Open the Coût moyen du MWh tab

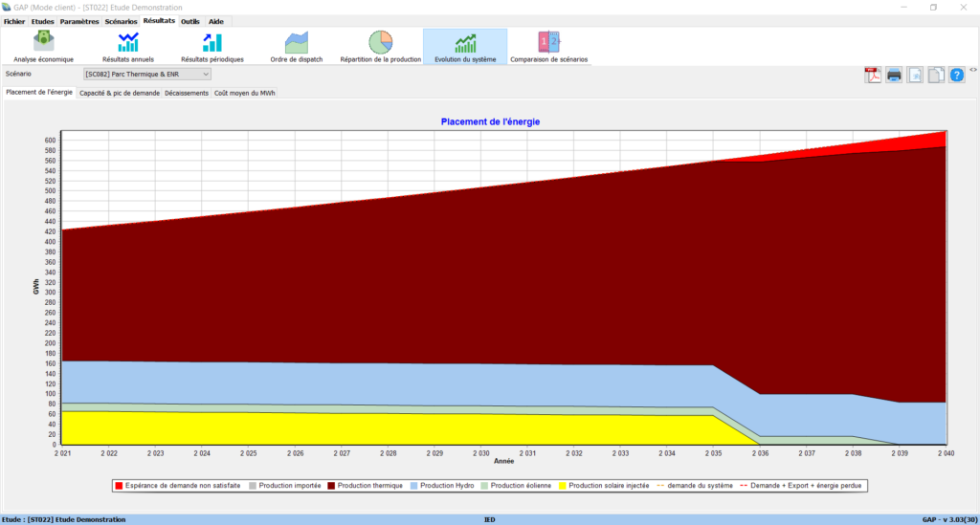click(x=244, y=93)
